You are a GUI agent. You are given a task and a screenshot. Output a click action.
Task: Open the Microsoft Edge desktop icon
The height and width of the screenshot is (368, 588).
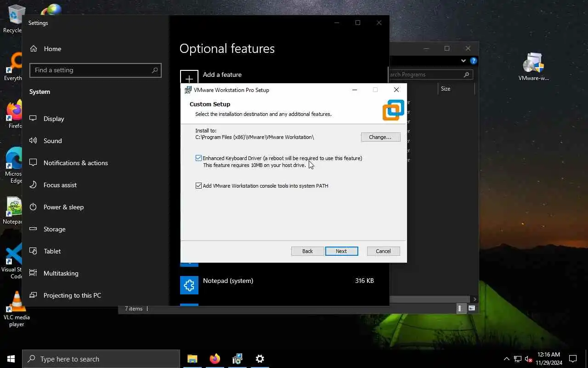click(13, 166)
